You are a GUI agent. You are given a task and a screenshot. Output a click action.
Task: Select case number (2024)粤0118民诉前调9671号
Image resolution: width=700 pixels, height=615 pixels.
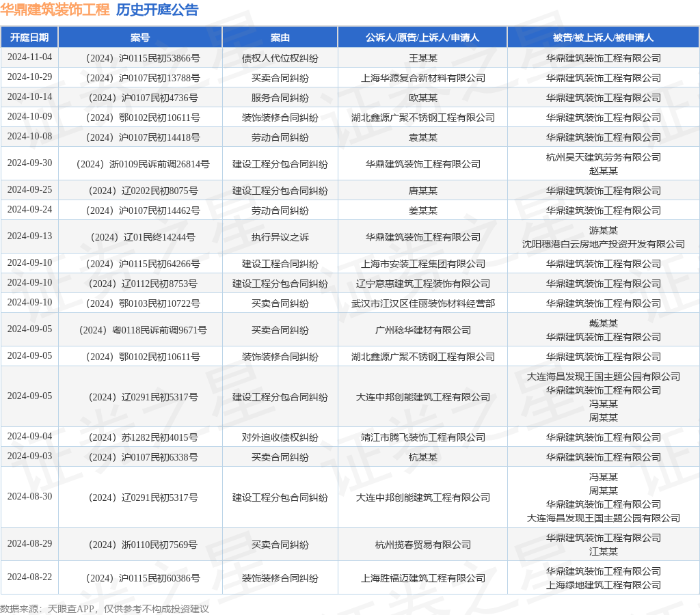[x=143, y=330]
